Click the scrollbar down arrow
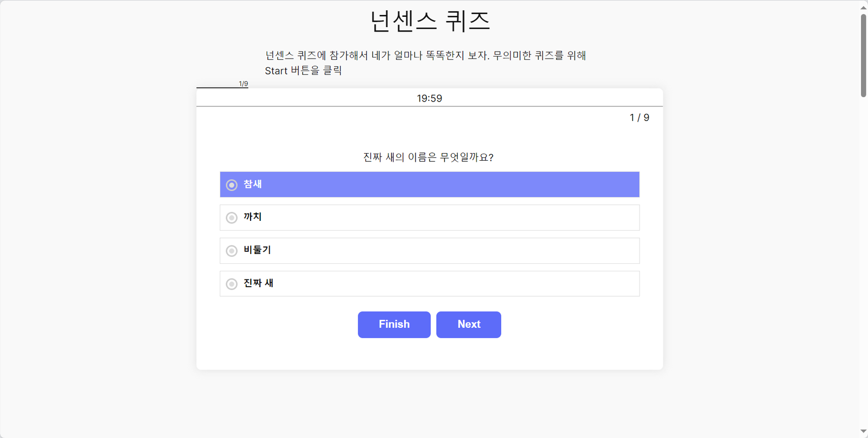868x438 pixels. pyautogui.click(x=863, y=431)
